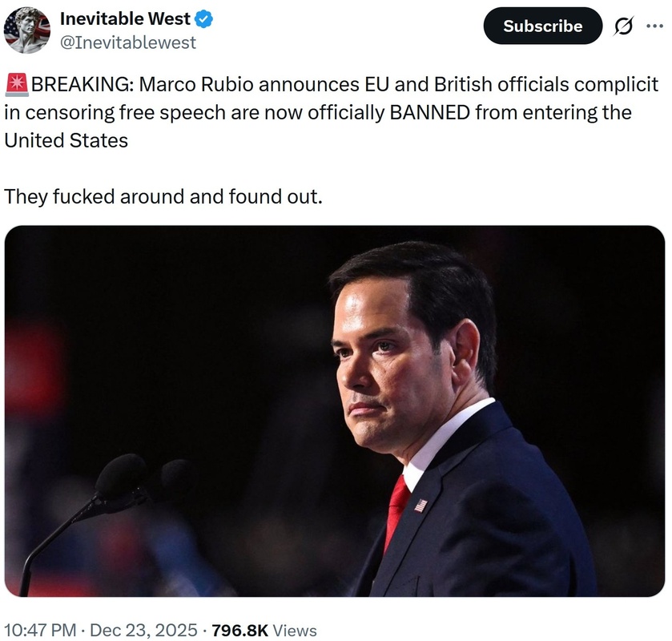Click the red tie in the photo
Image resolution: width=672 pixels, height=641 pixels.
point(398,509)
